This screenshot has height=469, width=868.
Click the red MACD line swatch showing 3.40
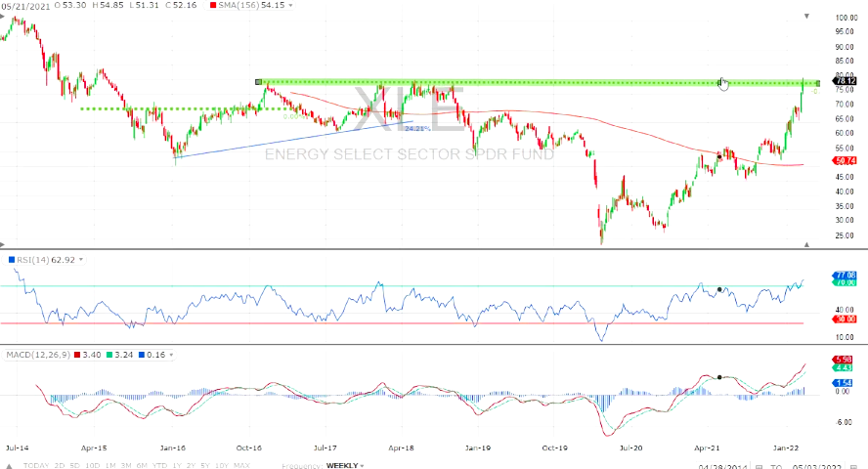point(77,355)
